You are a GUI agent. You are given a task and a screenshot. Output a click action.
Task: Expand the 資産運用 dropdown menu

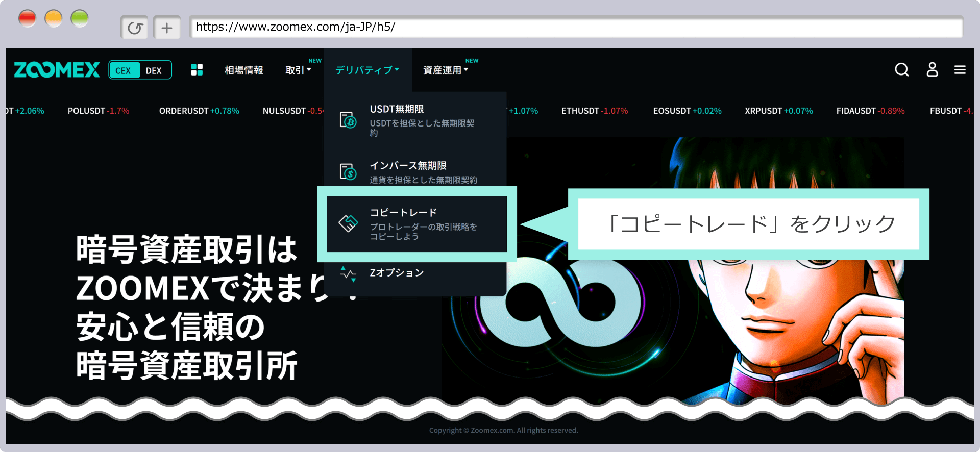point(446,70)
